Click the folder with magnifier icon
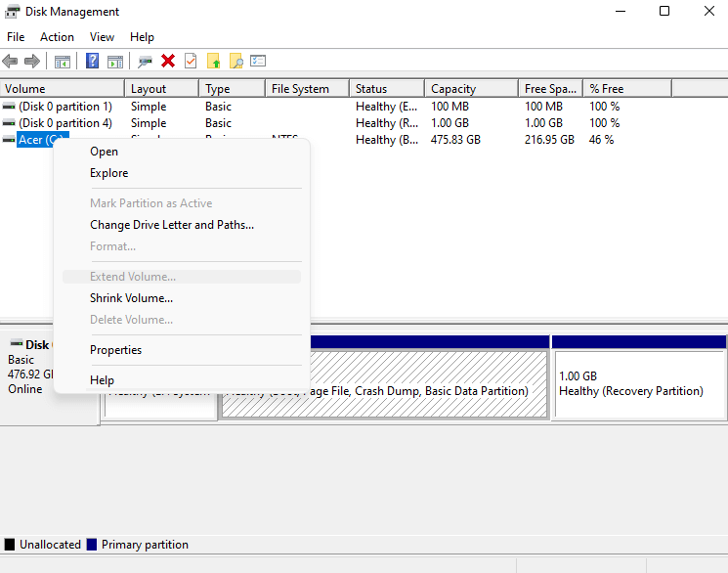Viewport: 728px width, 573px height. point(236,61)
